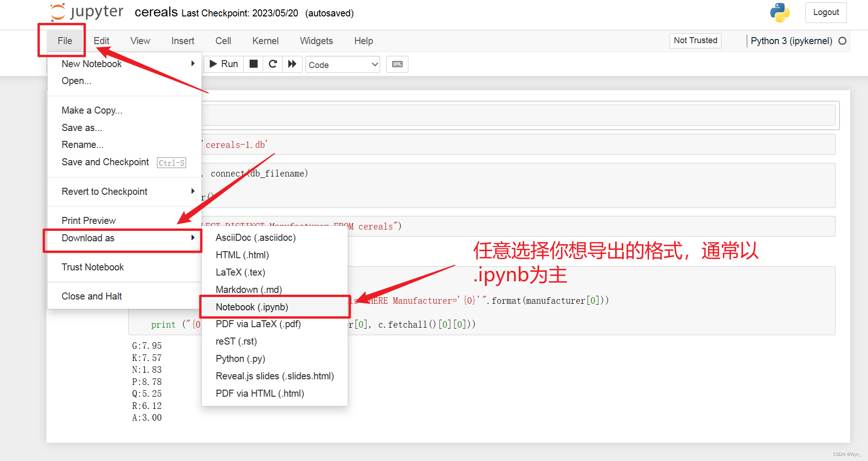Viewport: 868px width, 461px height.
Task: Click the cell with connect(db_filename)
Action: tap(518, 185)
